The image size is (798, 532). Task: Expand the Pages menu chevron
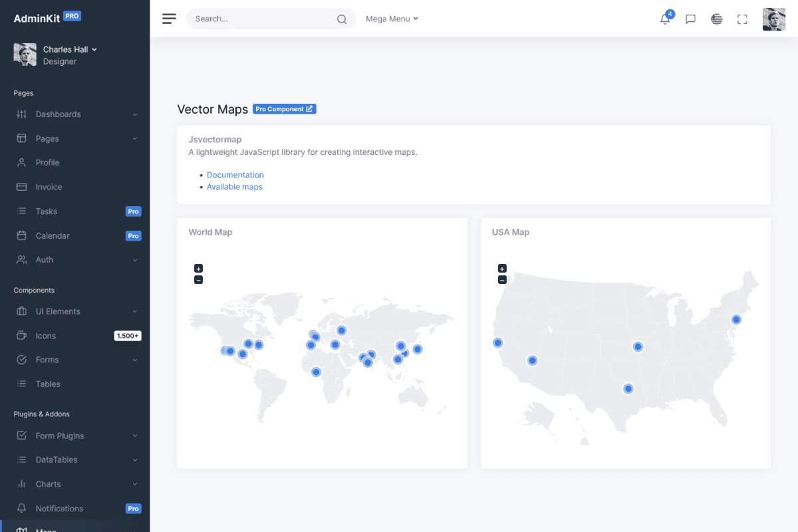point(135,138)
